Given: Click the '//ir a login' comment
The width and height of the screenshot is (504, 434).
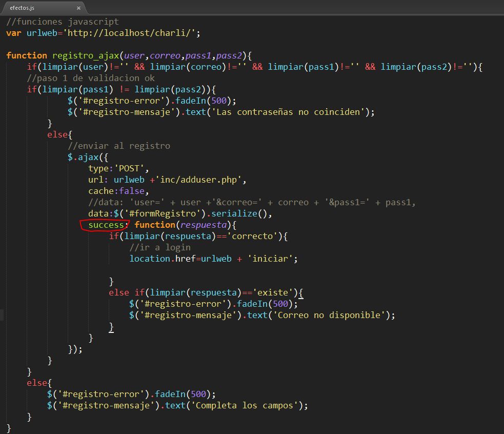Looking at the screenshot, I should [160, 247].
